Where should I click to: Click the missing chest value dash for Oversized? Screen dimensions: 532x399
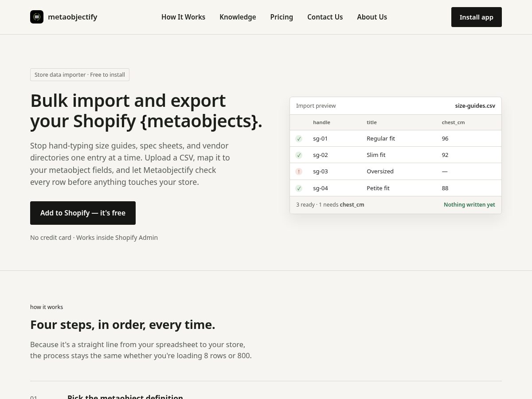pyautogui.click(x=445, y=171)
